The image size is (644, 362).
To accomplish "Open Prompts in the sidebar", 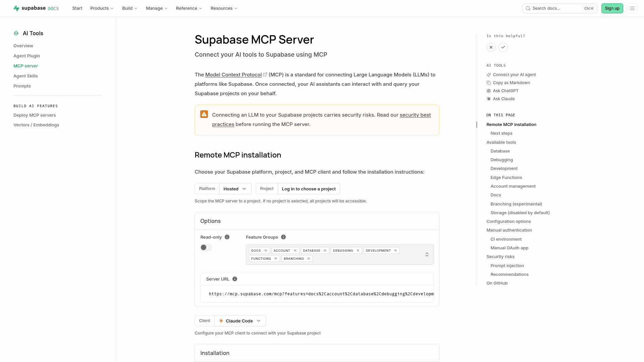I will point(22,86).
